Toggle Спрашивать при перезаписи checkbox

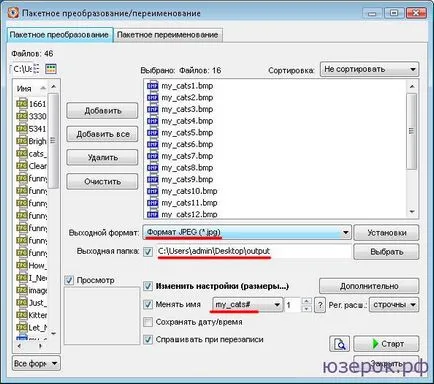coord(148,340)
